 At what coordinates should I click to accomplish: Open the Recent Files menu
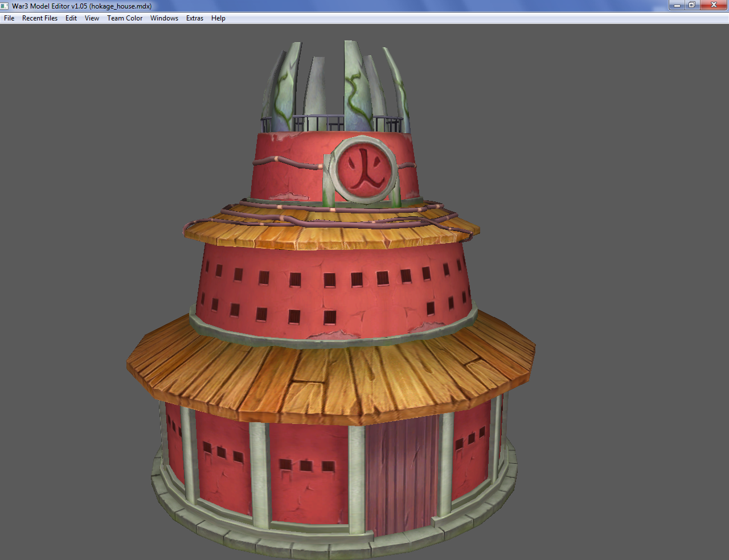tap(40, 18)
